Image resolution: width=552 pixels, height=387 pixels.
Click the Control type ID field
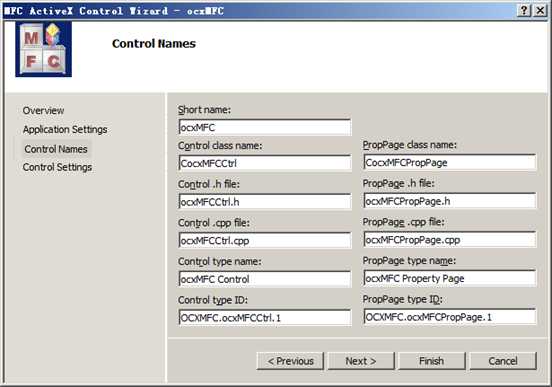(265, 318)
